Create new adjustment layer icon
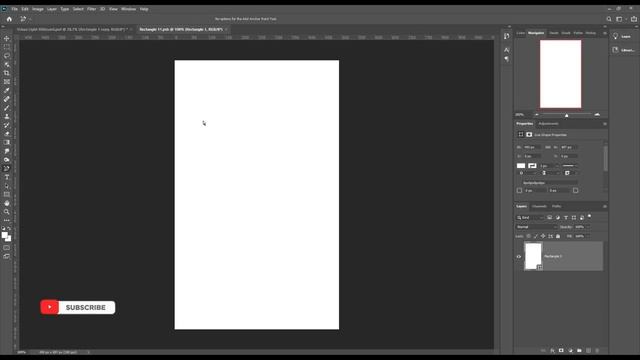This screenshot has width=640, height=360. pos(570,351)
